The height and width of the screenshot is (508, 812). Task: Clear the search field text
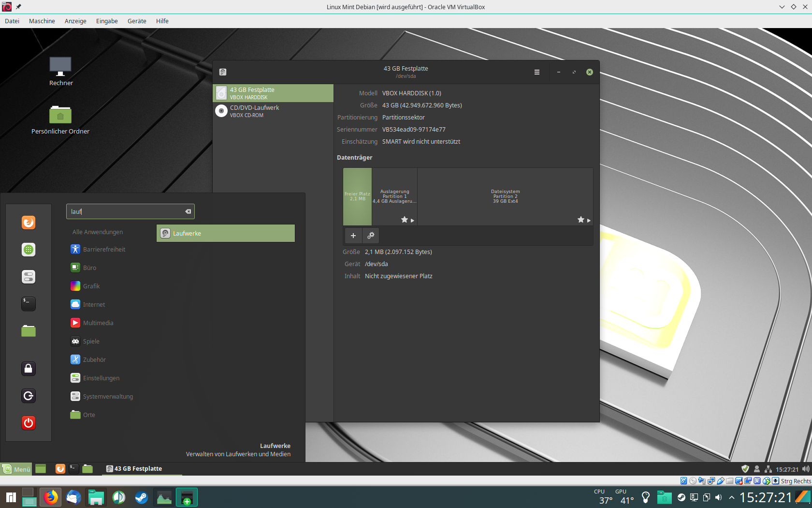click(x=188, y=211)
